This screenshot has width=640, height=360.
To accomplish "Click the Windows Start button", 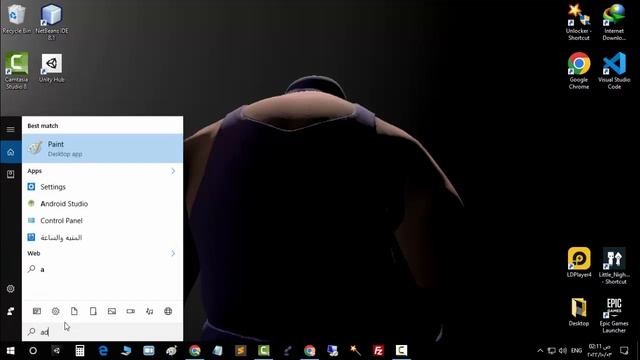I will [11, 351].
